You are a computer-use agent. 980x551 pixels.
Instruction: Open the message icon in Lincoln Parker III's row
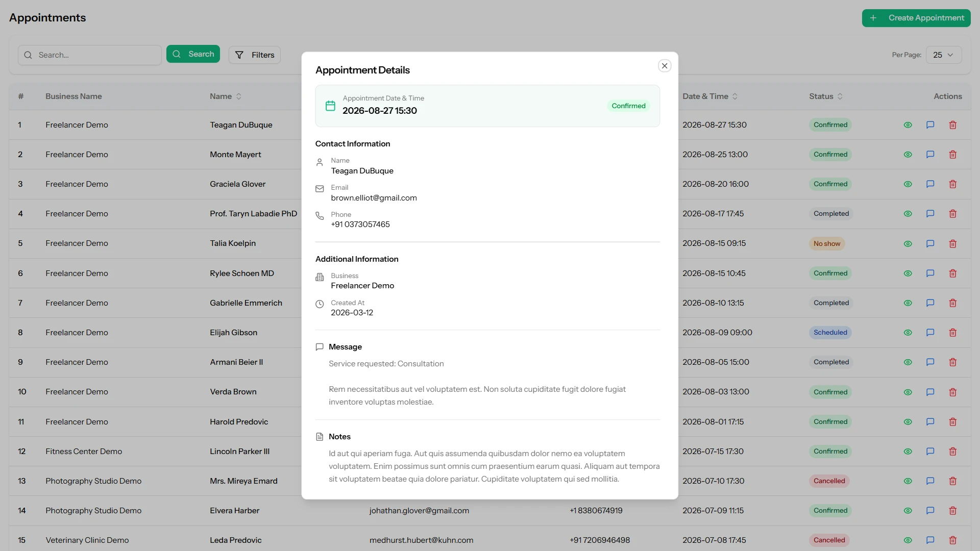click(930, 452)
